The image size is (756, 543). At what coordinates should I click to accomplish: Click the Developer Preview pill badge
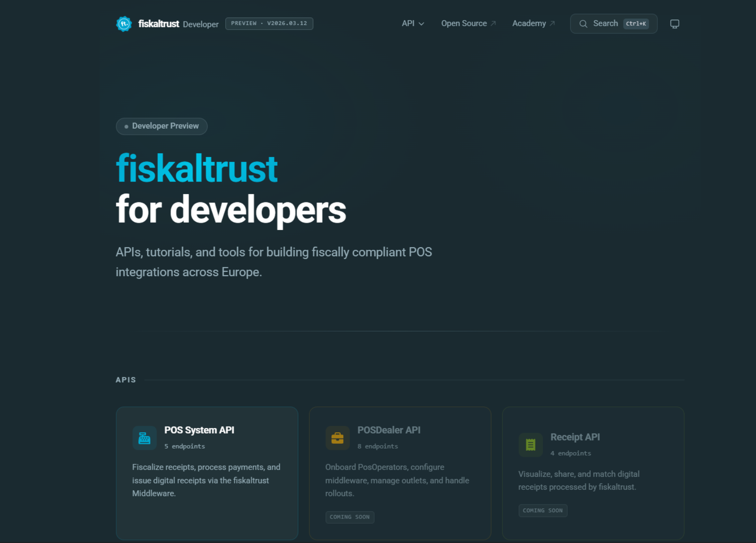pyautogui.click(x=162, y=126)
